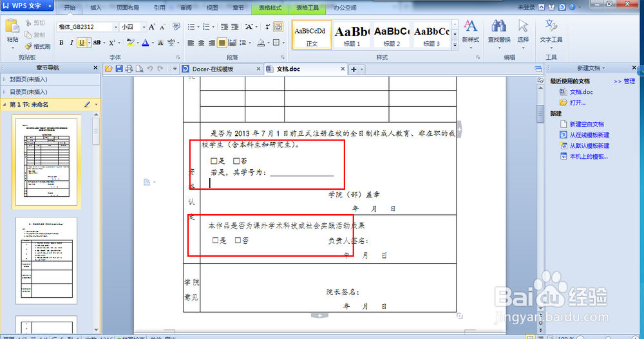The height and width of the screenshot is (339, 644).
Task: Expand the 目录页(未插入) tree item
Action: point(4,92)
